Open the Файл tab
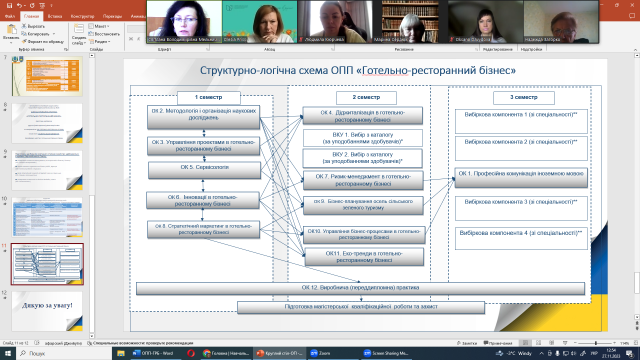 tap(10, 16)
